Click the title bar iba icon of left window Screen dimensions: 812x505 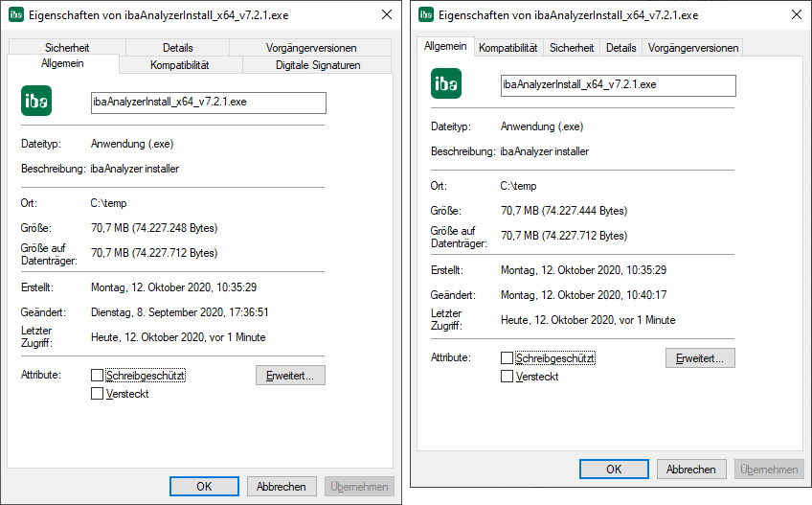point(16,15)
